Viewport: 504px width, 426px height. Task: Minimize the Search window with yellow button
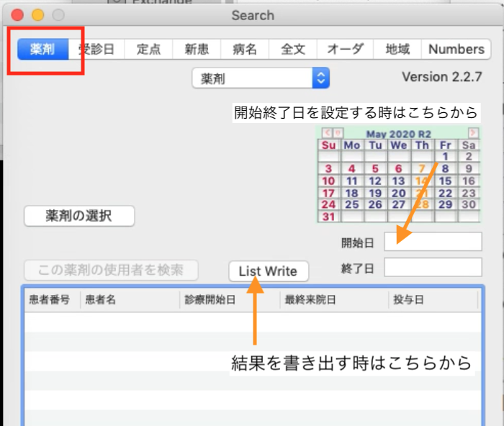pos(38,15)
